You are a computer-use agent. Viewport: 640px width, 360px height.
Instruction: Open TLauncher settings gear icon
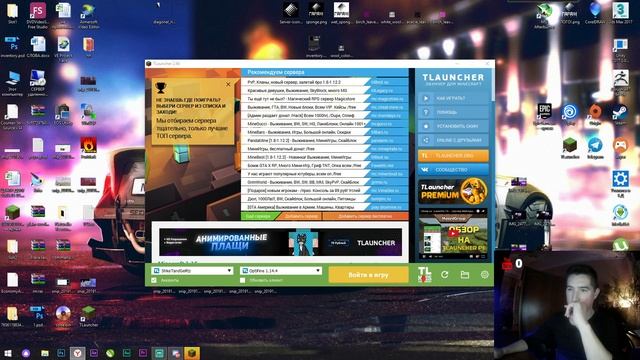[x=484, y=275]
